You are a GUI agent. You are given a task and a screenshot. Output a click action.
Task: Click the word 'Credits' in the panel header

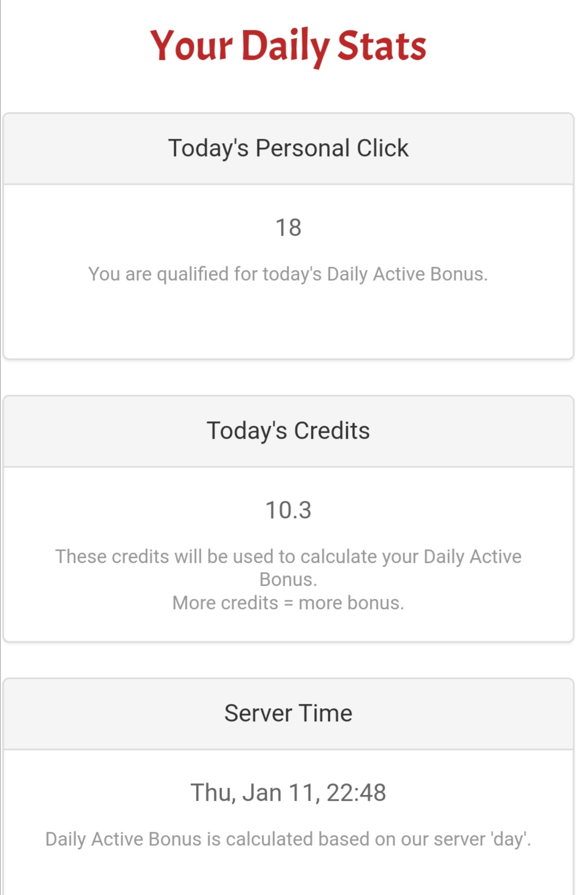(x=332, y=431)
